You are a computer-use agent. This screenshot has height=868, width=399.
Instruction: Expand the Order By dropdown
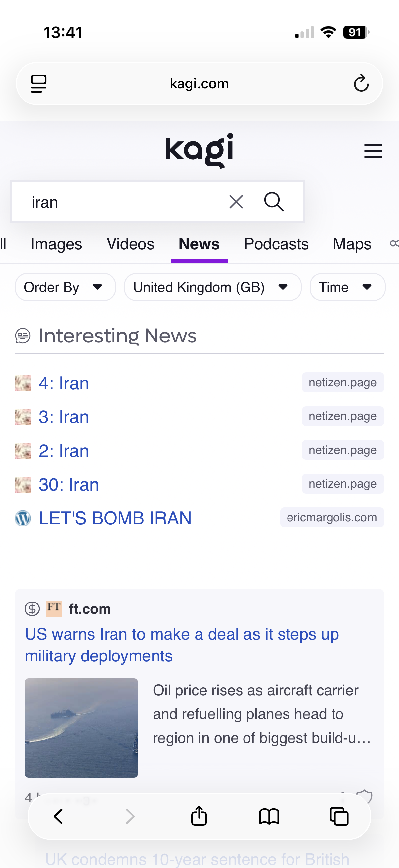(x=65, y=287)
